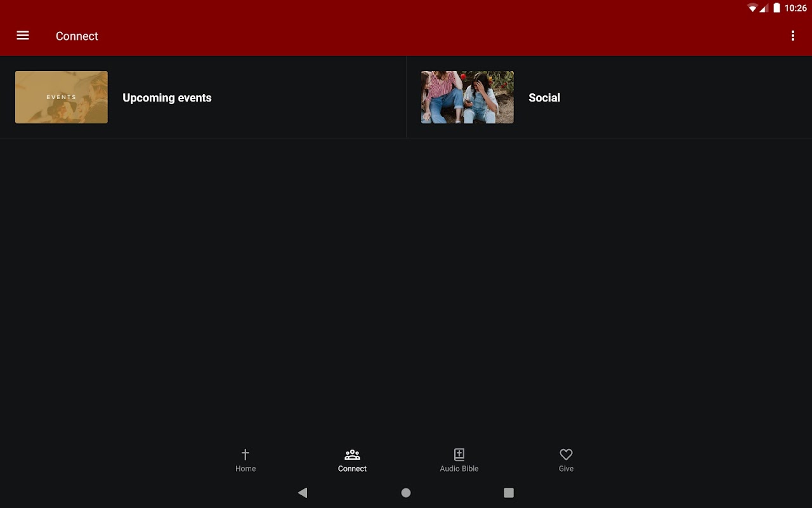The image size is (812, 508).
Task: Open the hamburger navigation menu
Action: click(23, 36)
